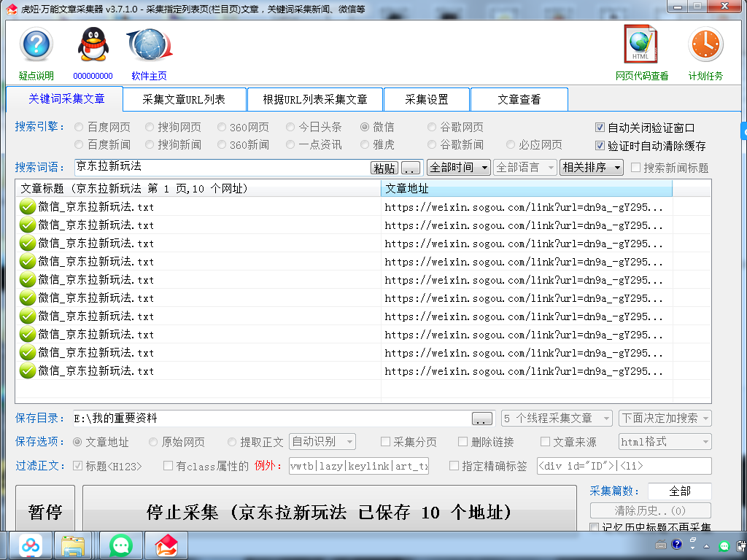Choose 谷歌网页 search engine
The height and width of the screenshot is (560, 747).
click(x=432, y=127)
